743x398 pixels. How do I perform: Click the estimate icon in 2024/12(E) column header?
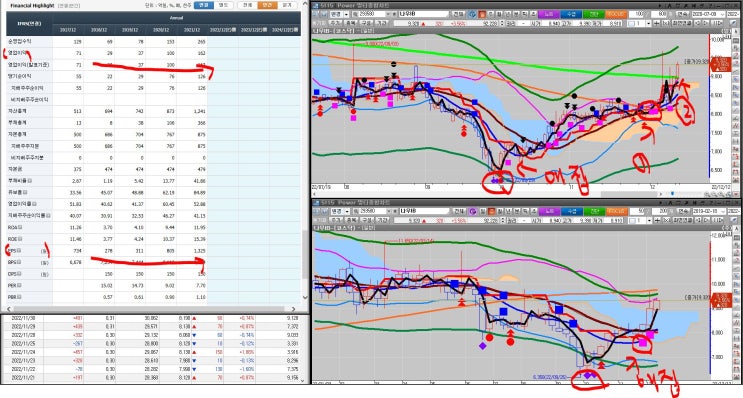(296, 29)
